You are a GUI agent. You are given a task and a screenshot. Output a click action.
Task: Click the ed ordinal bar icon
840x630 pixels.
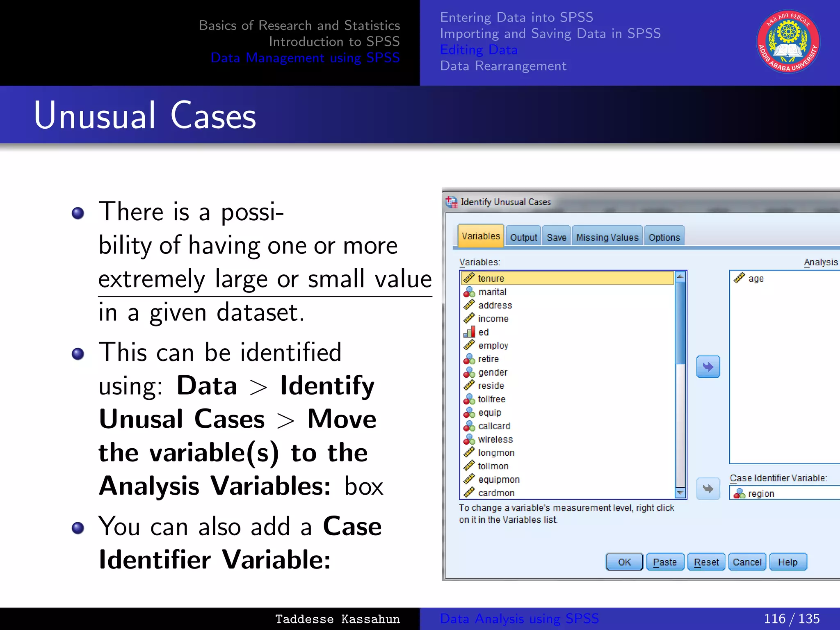(469, 332)
